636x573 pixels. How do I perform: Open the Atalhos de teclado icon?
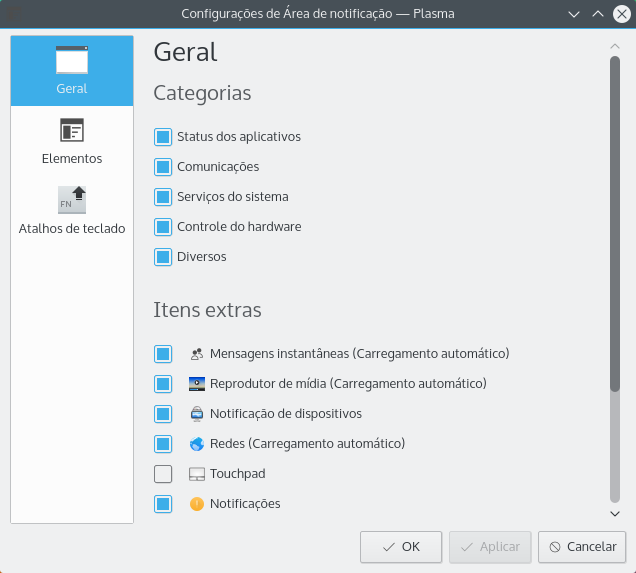[72, 200]
